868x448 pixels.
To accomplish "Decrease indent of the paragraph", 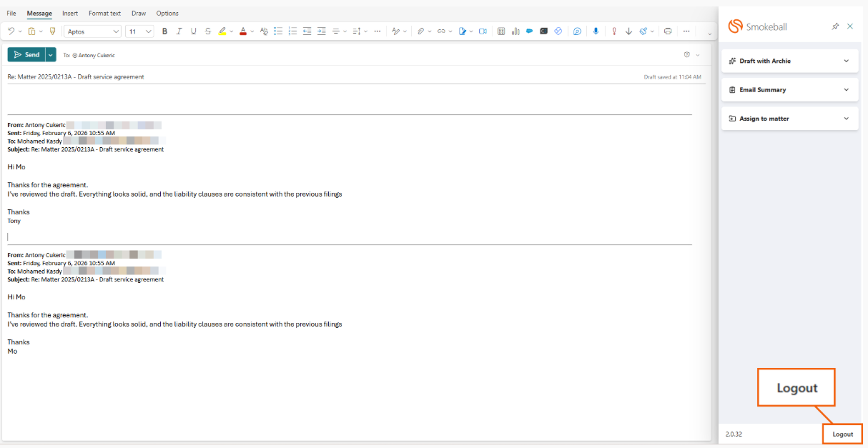I will (x=307, y=31).
